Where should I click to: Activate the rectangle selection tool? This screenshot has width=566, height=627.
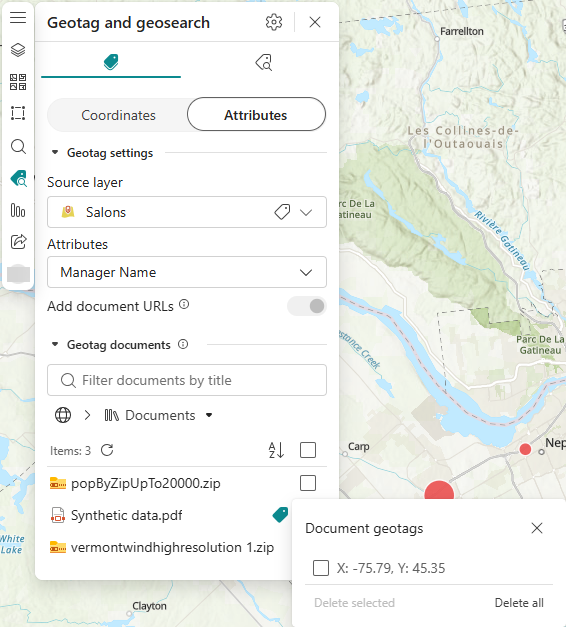tap(18, 113)
